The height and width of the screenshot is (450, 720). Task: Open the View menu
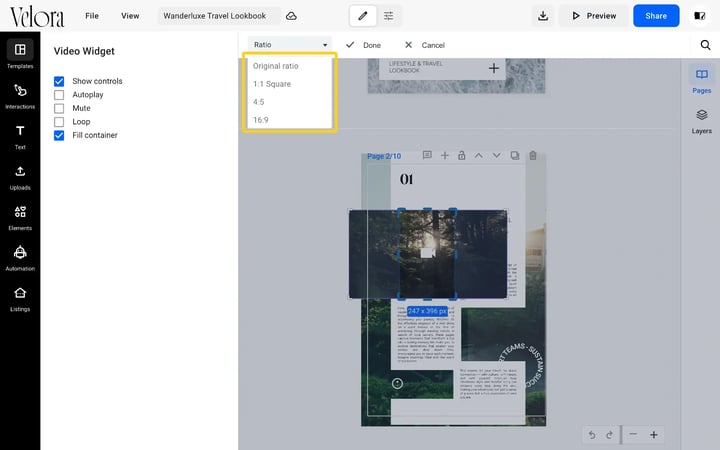tap(130, 16)
